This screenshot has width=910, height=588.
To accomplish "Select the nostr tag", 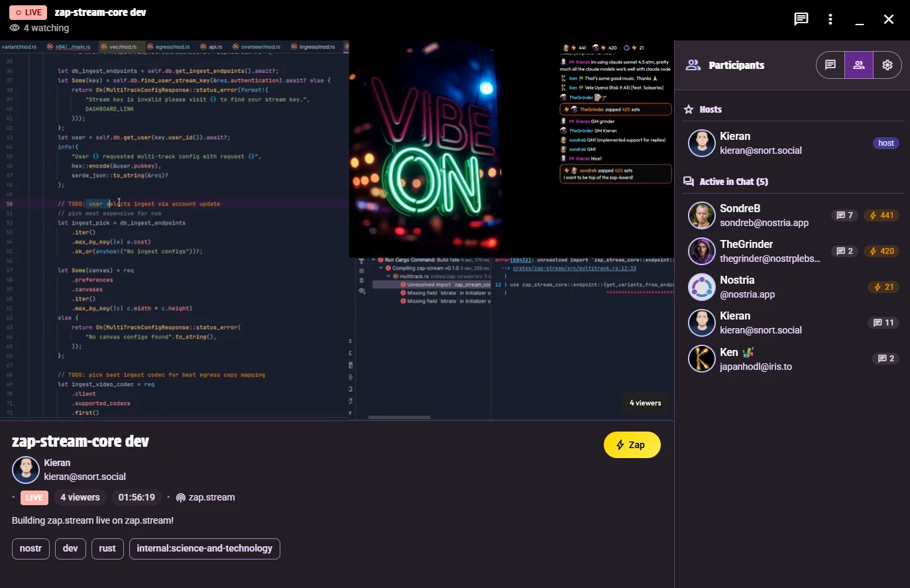I will [30, 548].
